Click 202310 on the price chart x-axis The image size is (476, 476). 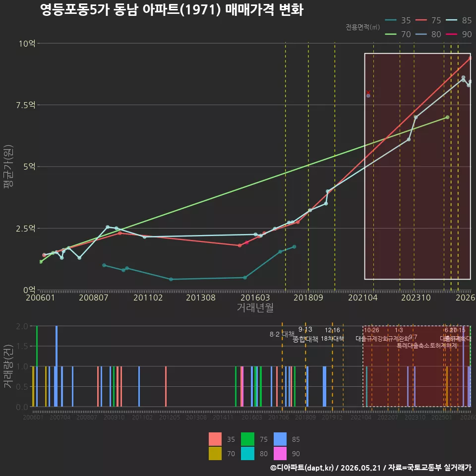[416, 297]
